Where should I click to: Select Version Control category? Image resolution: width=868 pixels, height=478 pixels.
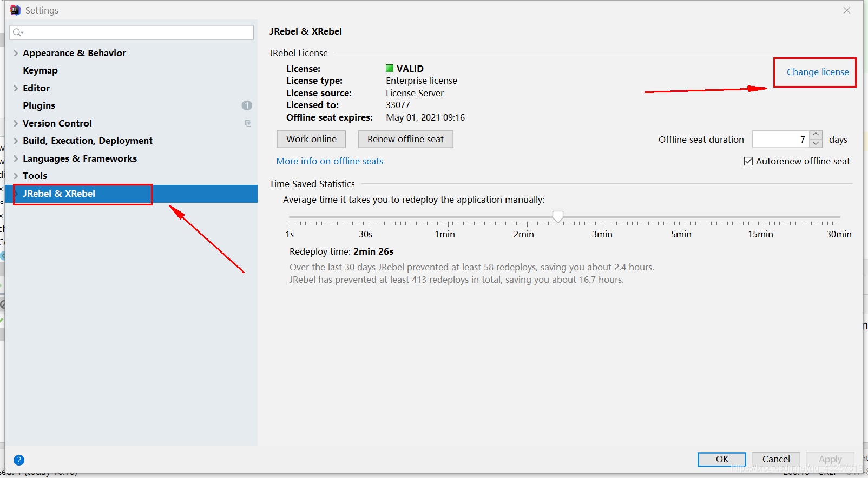pyautogui.click(x=57, y=123)
